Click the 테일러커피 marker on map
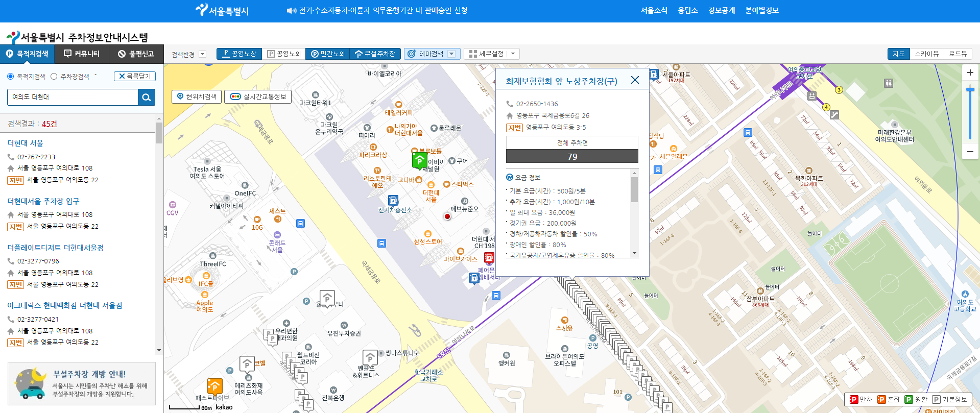 [x=398, y=105]
